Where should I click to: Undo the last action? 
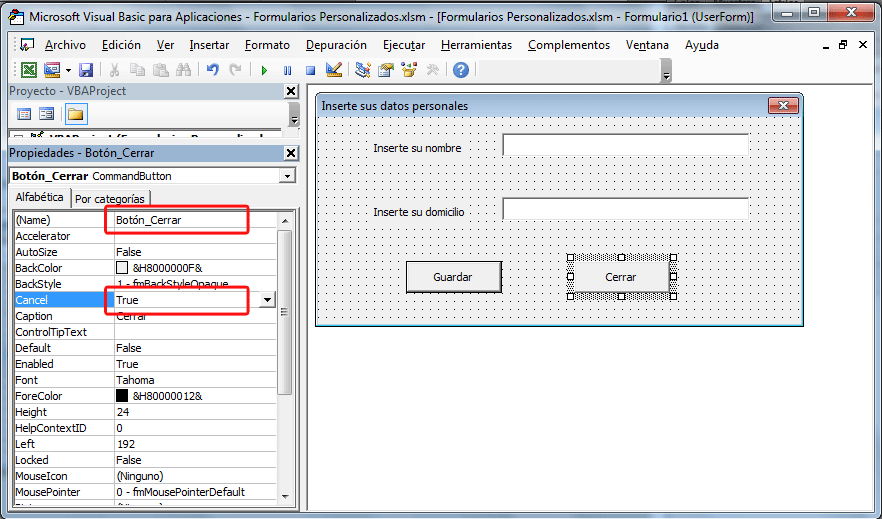coord(212,70)
